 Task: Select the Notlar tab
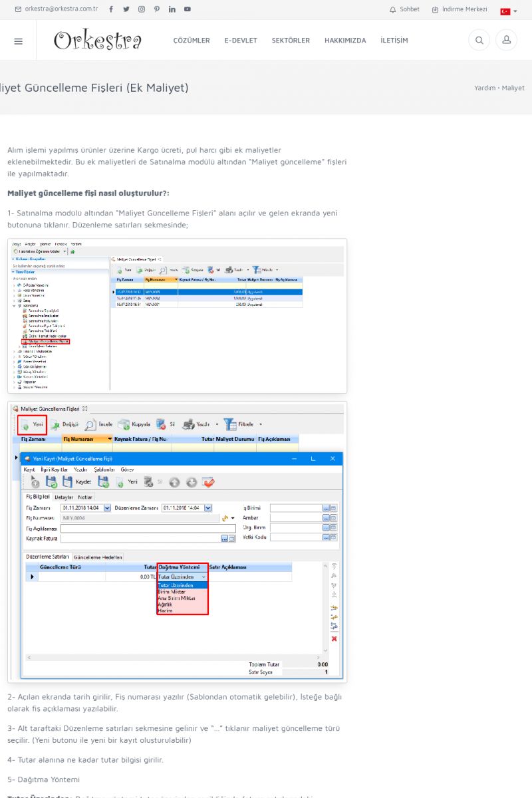click(85, 497)
